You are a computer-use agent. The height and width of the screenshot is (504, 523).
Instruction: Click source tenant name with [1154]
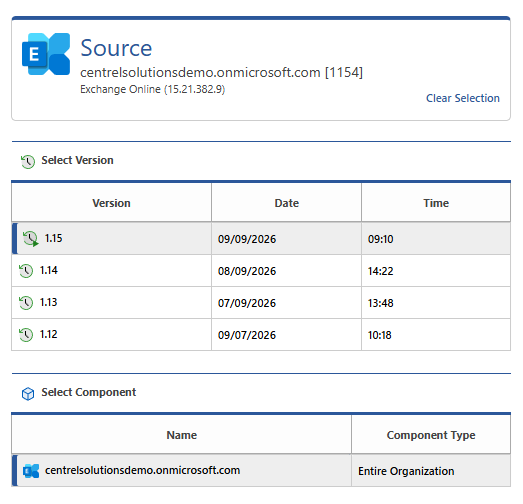point(221,72)
